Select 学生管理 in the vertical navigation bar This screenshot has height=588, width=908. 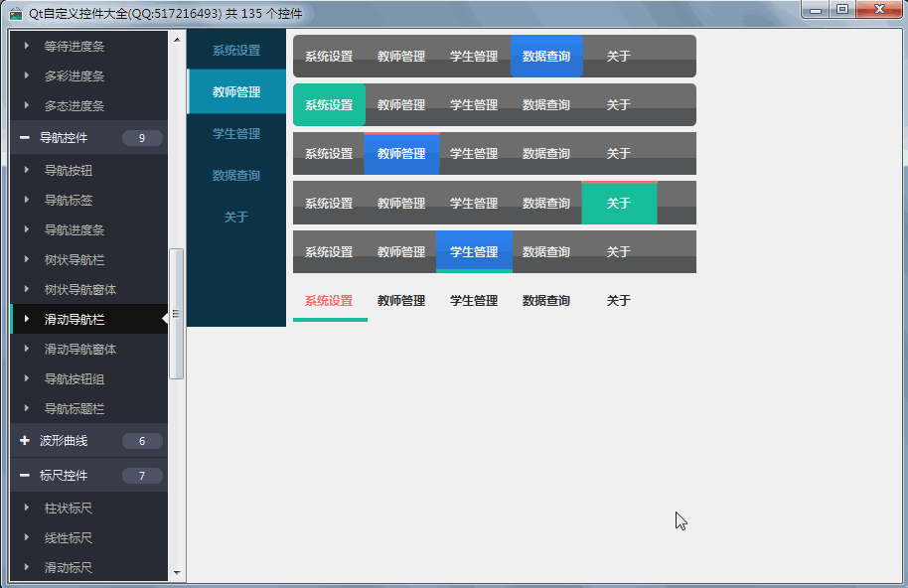pyautogui.click(x=236, y=134)
